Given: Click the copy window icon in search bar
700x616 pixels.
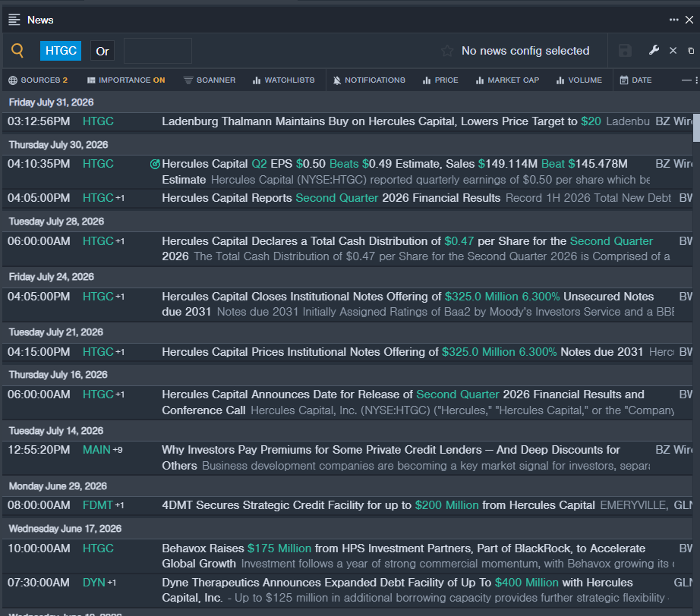Looking at the screenshot, I should point(691,51).
